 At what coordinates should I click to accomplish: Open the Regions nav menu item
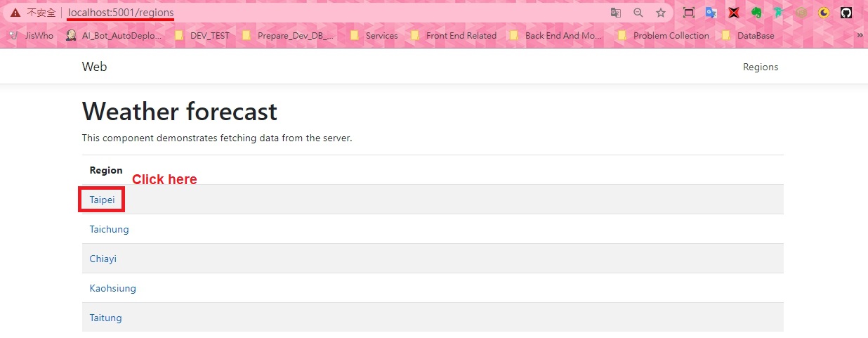click(761, 67)
